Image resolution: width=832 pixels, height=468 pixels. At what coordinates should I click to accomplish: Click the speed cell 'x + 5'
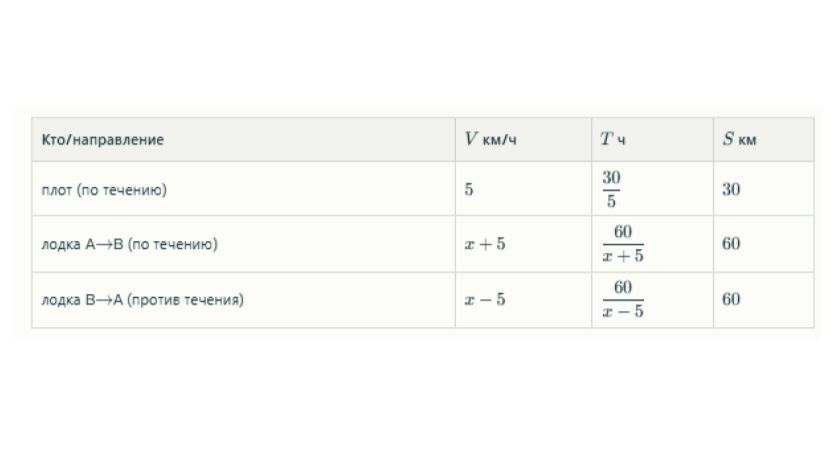tap(485, 244)
